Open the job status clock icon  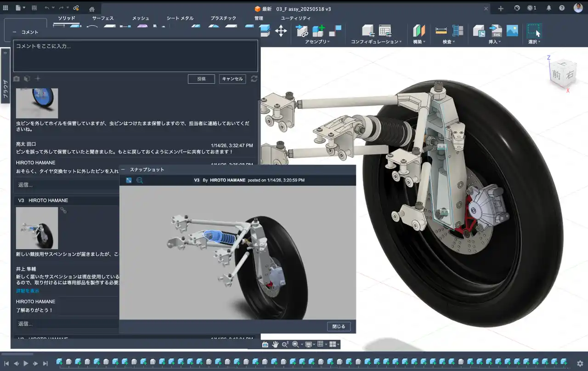[x=531, y=8]
